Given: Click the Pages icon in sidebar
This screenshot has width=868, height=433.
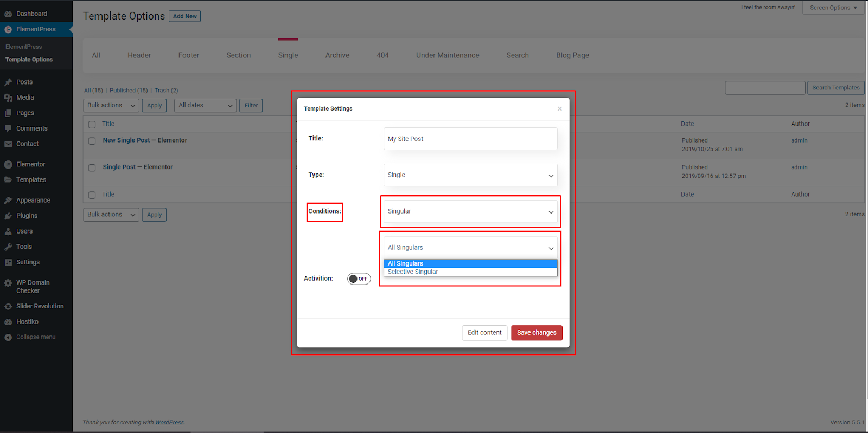Looking at the screenshot, I should click(x=8, y=113).
